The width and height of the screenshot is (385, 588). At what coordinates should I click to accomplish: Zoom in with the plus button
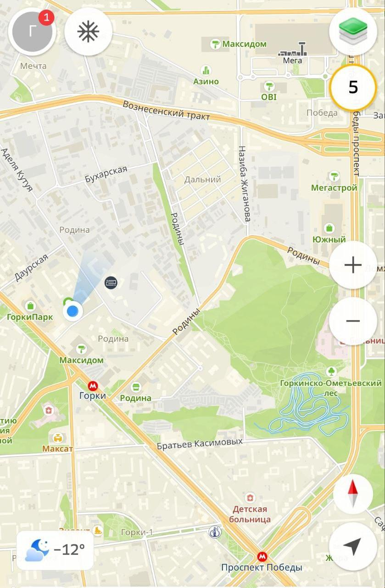pyautogui.click(x=353, y=265)
